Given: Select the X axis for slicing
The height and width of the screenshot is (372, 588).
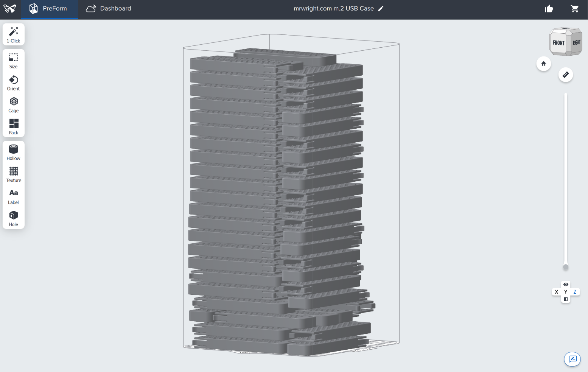Looking at the screenshot, I should (557, 292).
